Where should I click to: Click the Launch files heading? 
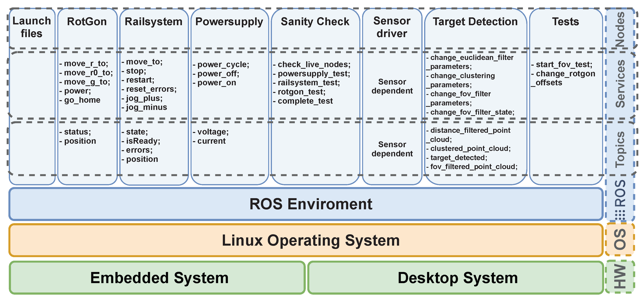click(x=32, y=27)
